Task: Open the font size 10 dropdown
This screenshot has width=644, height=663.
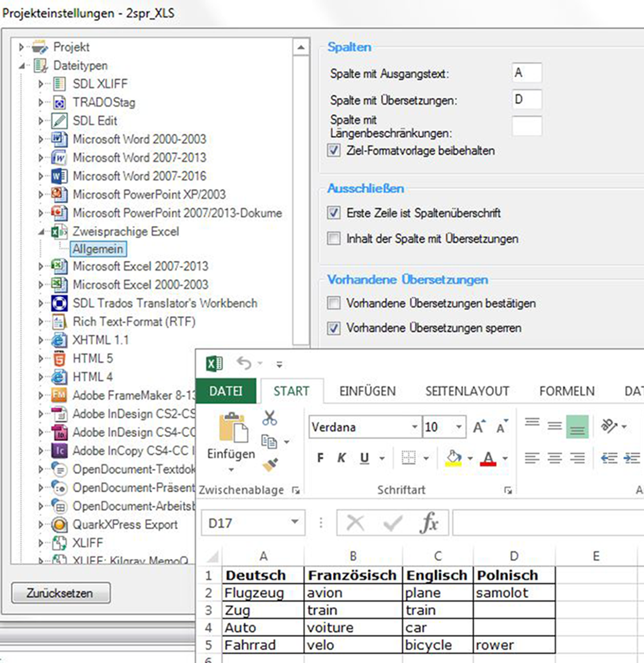Action: [x=459, y=427]
